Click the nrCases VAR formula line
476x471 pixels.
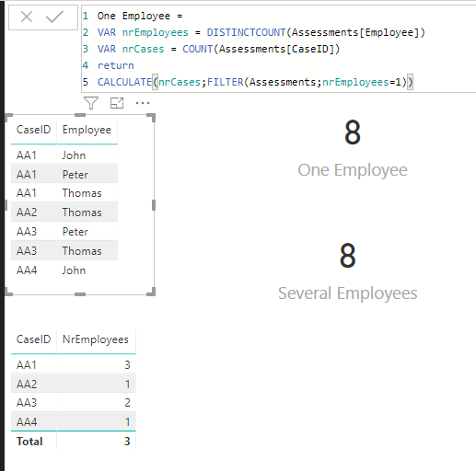tap(218, 49)
